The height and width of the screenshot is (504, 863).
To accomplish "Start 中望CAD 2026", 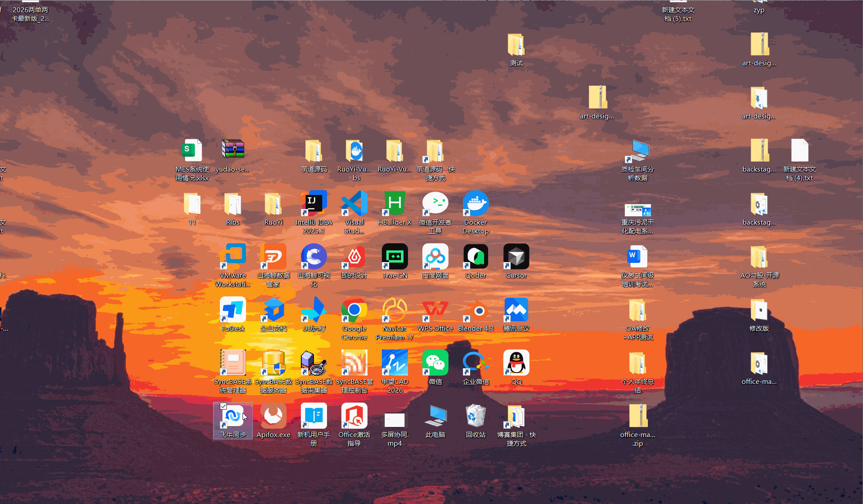I will (394, 363).
